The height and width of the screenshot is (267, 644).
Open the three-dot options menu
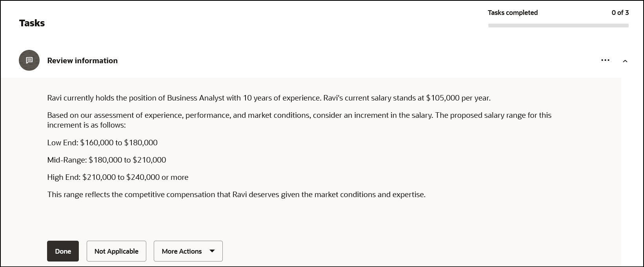605,60
